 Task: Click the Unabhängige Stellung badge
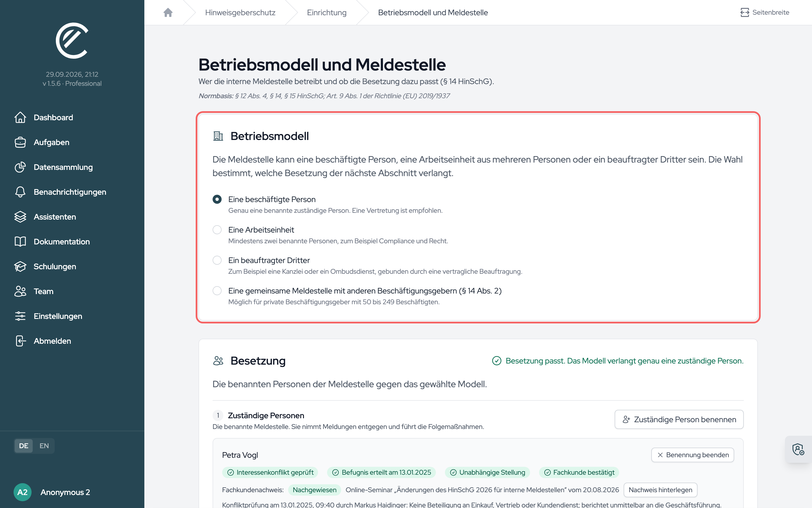(x=487, y=472)
